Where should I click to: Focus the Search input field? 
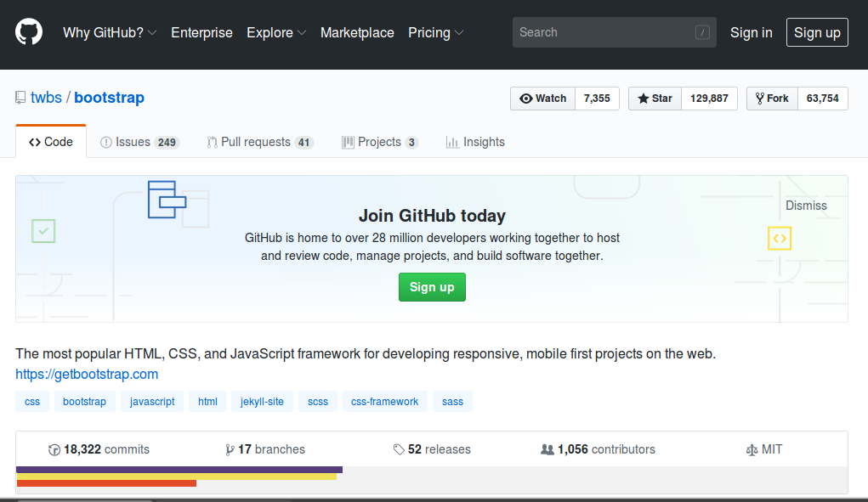coord(604,32)
